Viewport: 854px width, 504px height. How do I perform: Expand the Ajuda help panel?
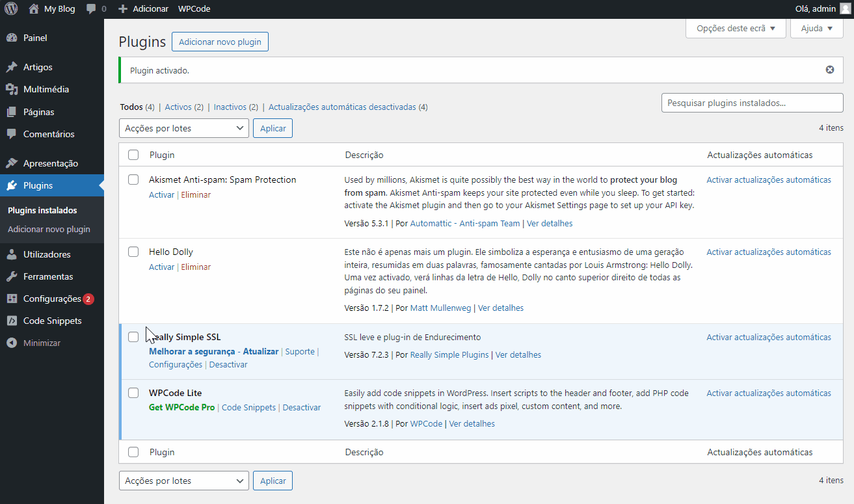pos(817,29)
